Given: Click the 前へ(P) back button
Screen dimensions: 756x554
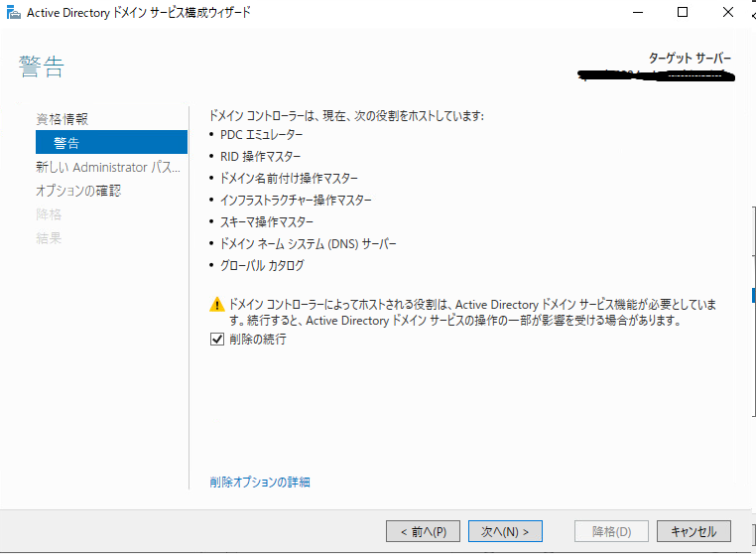Looking at the screenshot, I should [x=423, y=531].
